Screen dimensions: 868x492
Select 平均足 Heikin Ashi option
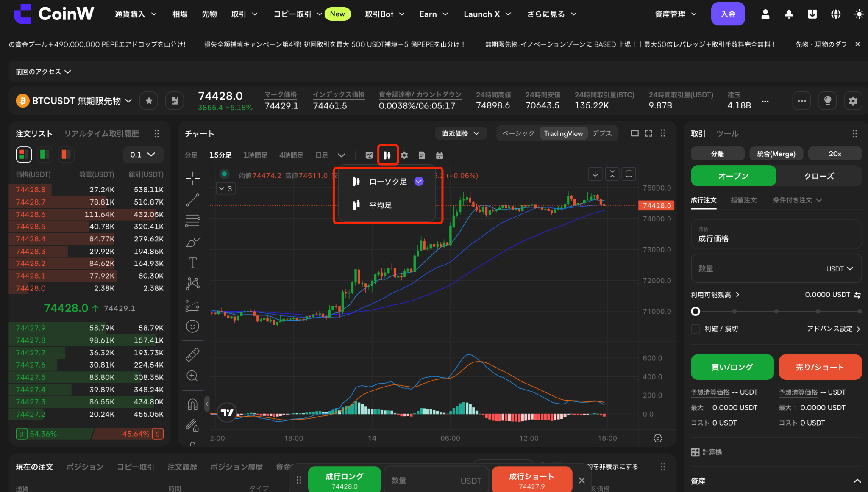[387, 205]
